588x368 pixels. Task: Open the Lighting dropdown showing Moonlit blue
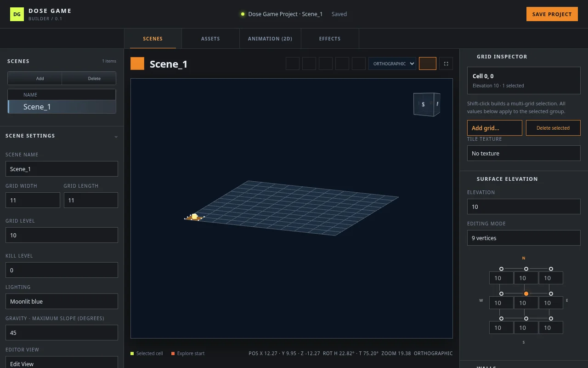tap(62, 301)
